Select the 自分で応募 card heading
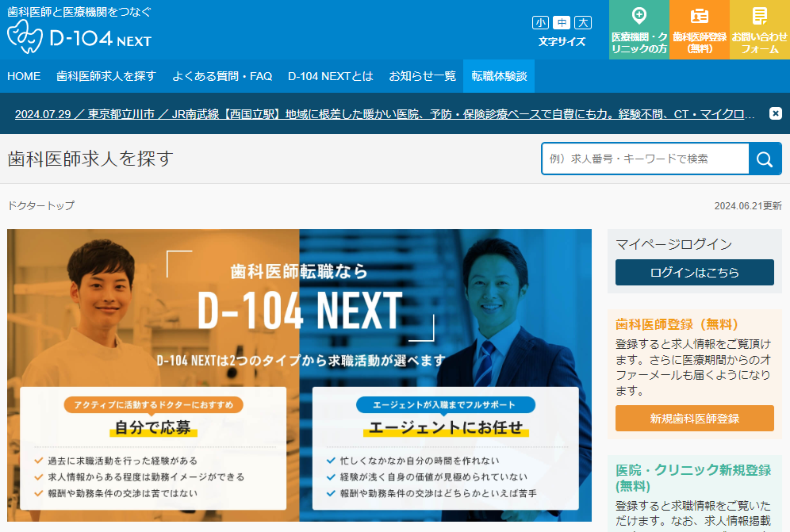 pos(153,427)
